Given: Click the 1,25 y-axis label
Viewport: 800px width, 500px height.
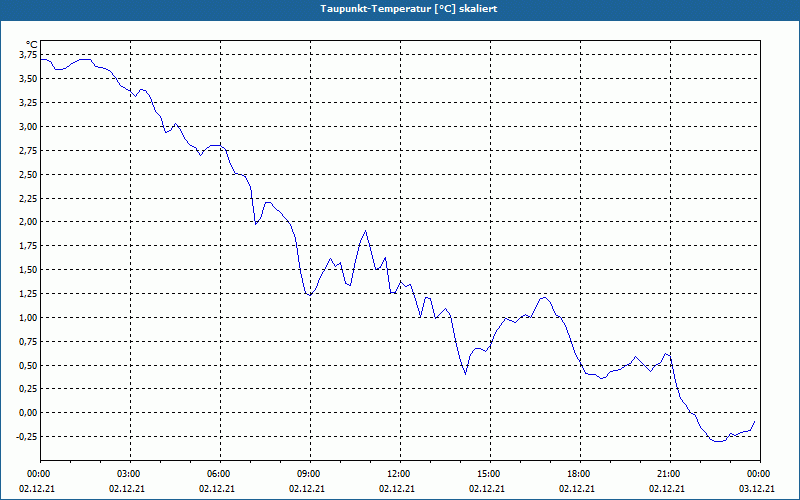Looking at the screenshot, I should pyautogui.click(x=29, y=294).
